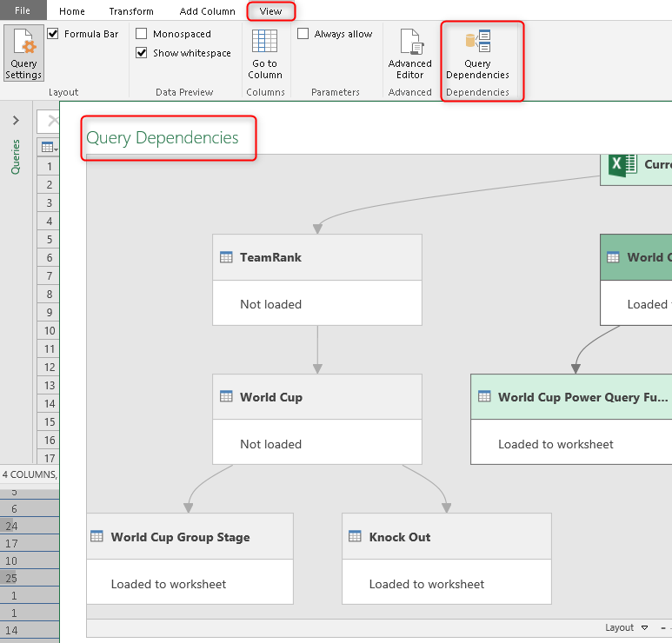672x643 pixels.
Task: Open the File menu
Action: 23,10
